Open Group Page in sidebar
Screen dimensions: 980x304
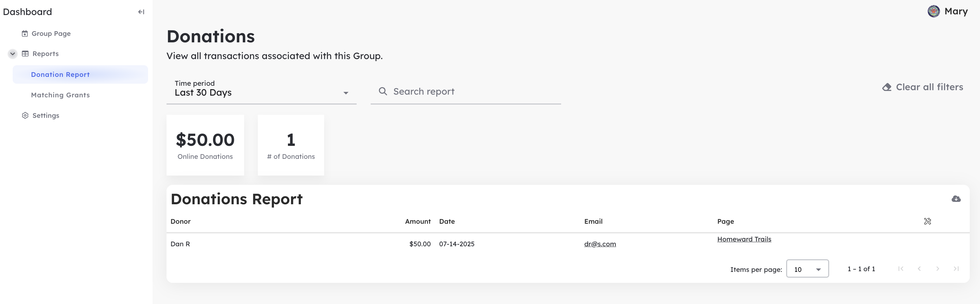(51, 33)
